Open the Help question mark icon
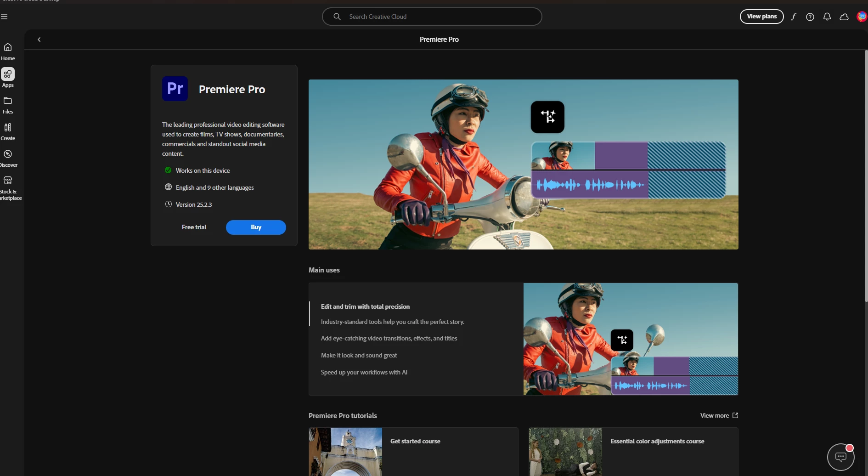This screenshot has width=868, height=476. tap(810, 17)
